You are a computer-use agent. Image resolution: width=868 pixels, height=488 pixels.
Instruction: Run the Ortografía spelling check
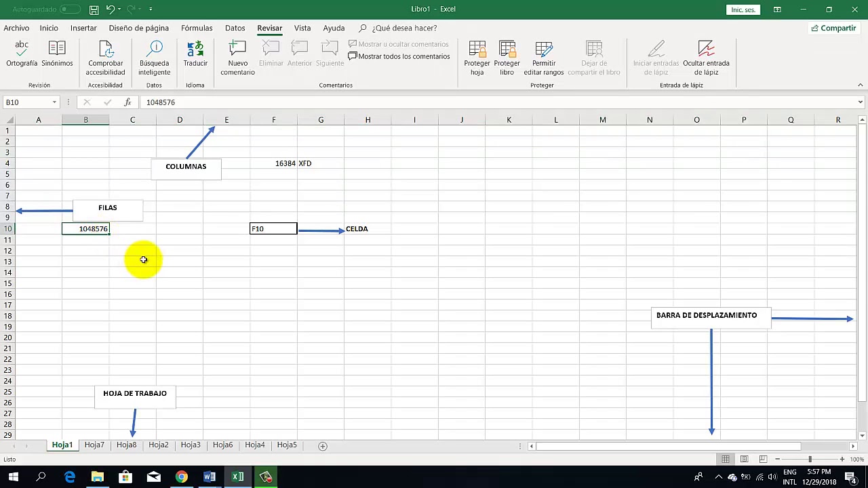tap(22, 54)
